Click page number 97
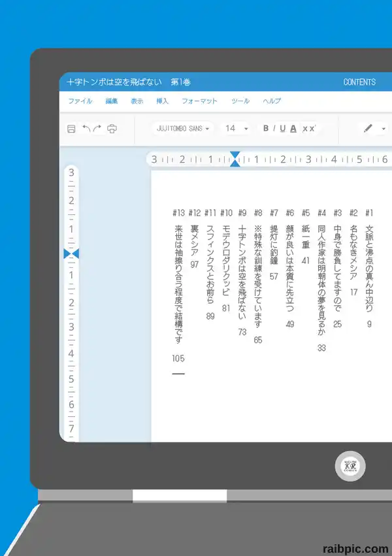 (x=195, y=265)
